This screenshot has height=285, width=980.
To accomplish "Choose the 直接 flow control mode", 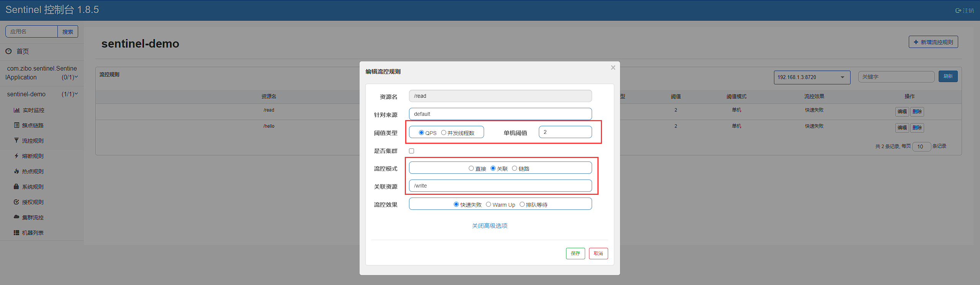I will coord(471,168).
